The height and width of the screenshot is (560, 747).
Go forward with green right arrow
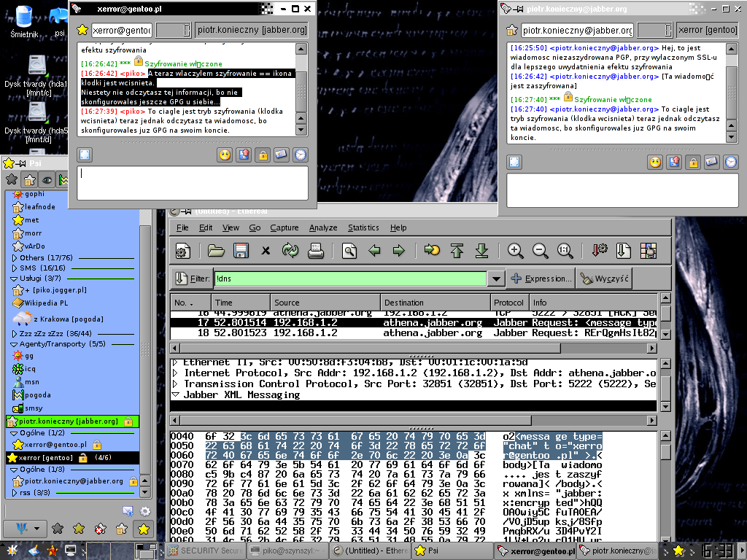tap(399, 251)
